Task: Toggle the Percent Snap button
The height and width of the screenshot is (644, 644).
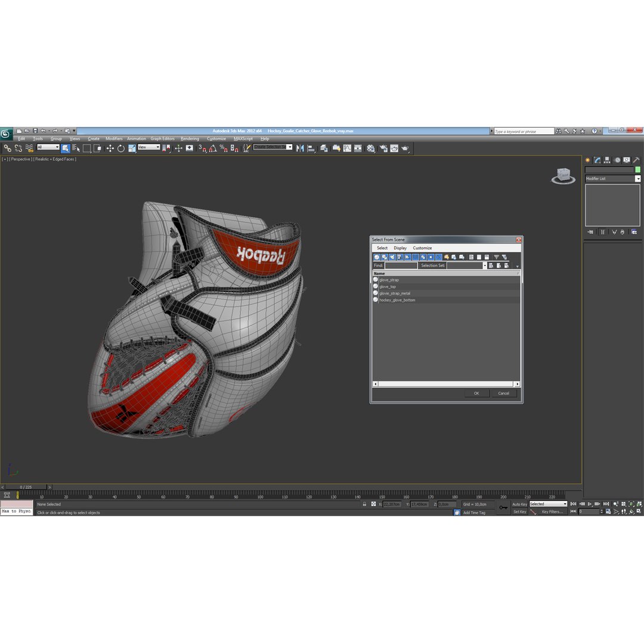Action: (x=224, y=148)
